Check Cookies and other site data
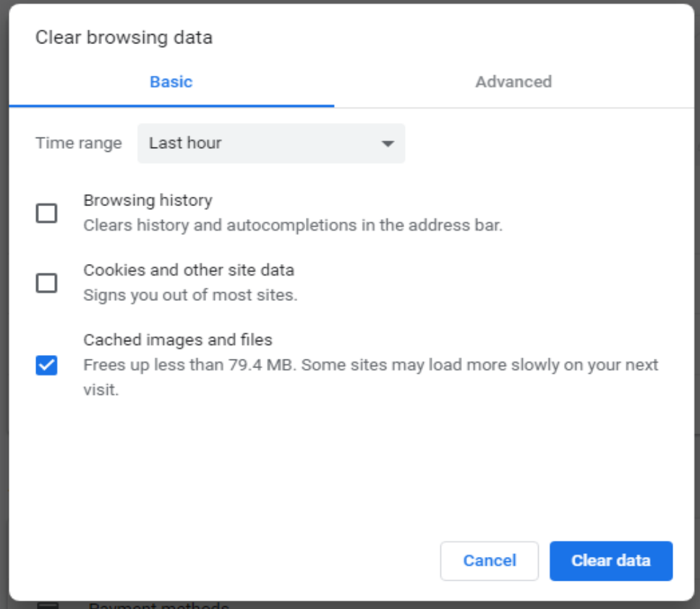Screen dimensions: 700x609 pos(46,283)
